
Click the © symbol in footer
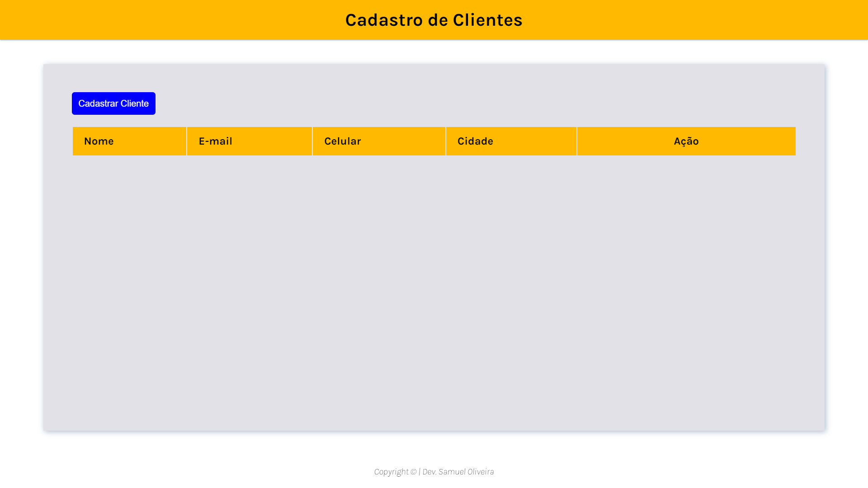pos(413,472)
